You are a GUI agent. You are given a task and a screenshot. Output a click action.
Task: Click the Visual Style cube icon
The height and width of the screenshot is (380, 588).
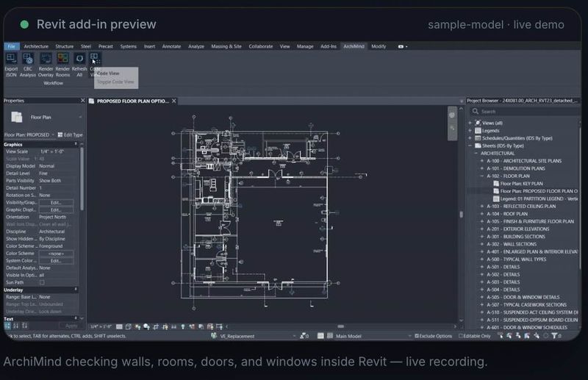(128, 327)
